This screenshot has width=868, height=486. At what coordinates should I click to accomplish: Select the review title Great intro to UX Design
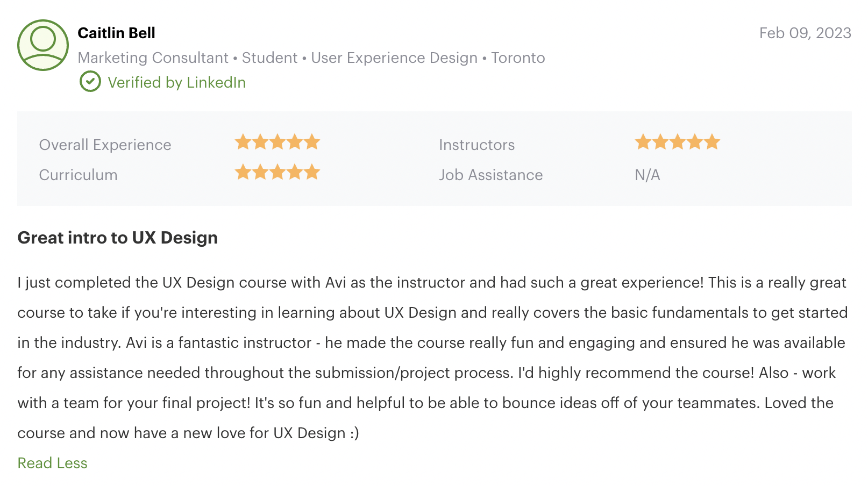tap(117, 238)
